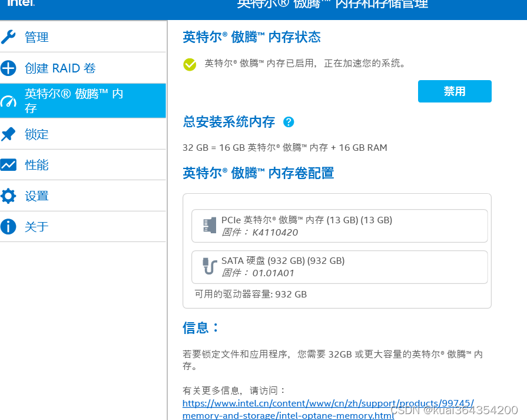This screenshot has width=527, height=420.
Task: Click the wrench icon beside 管理
Action: [x=8, y=37]
